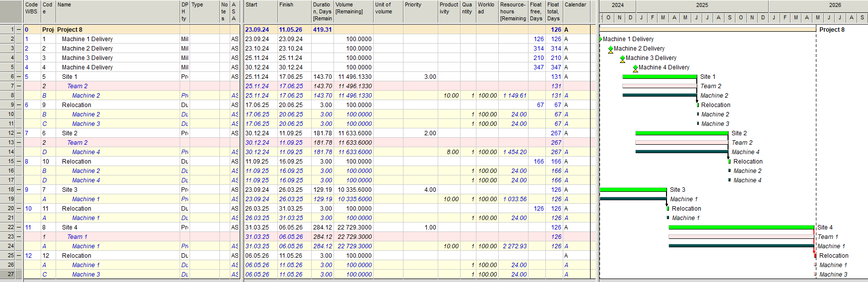Image resolution: width=868 pixels, height=282 pixels.
Task: Click the Type column header
Action: (x=205, y=11)
